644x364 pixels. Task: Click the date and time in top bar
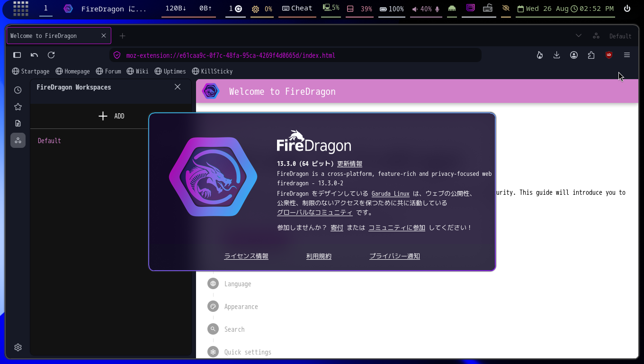pos(565,9)
